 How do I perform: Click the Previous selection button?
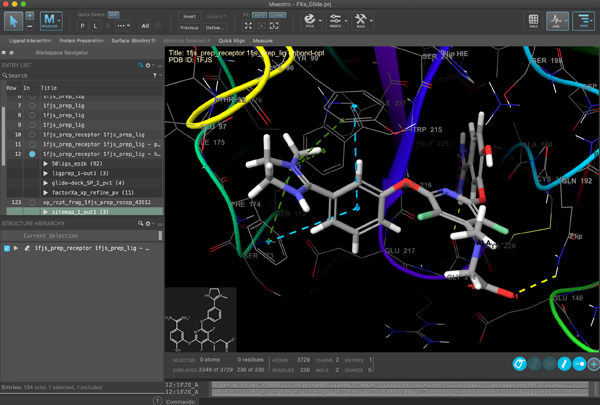pyautogui.click(x=189, y=28)
